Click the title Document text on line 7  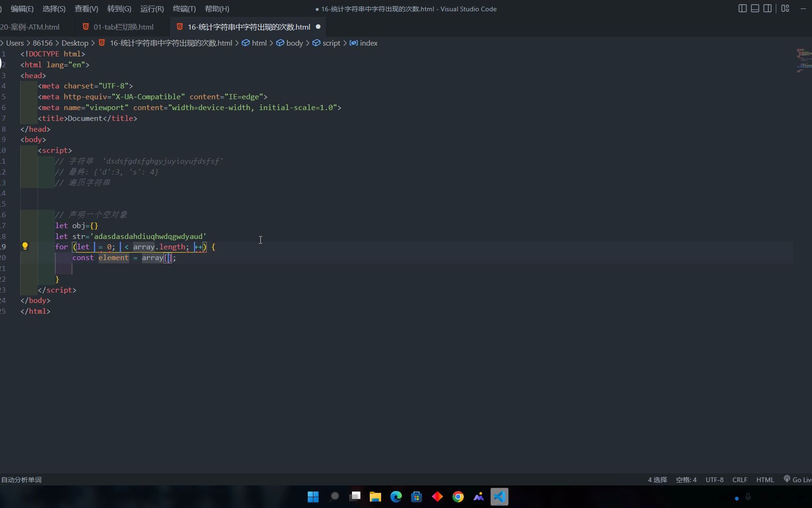(85, 119)
